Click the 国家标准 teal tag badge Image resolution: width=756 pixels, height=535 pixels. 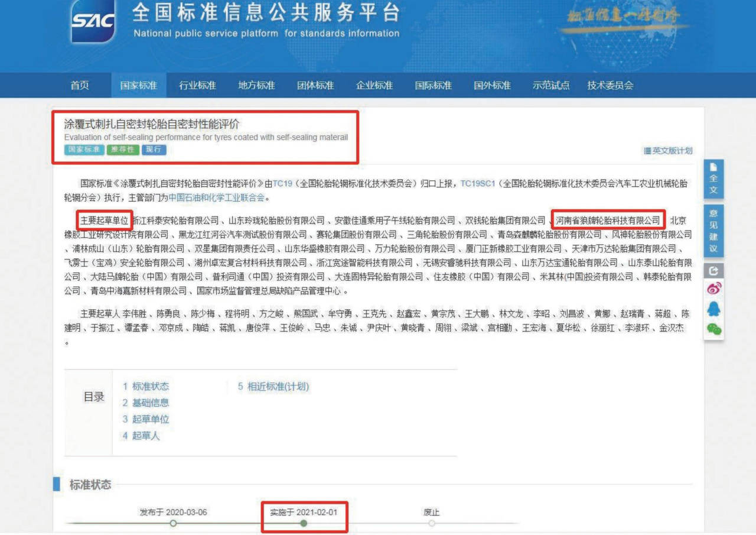(84, 150)
